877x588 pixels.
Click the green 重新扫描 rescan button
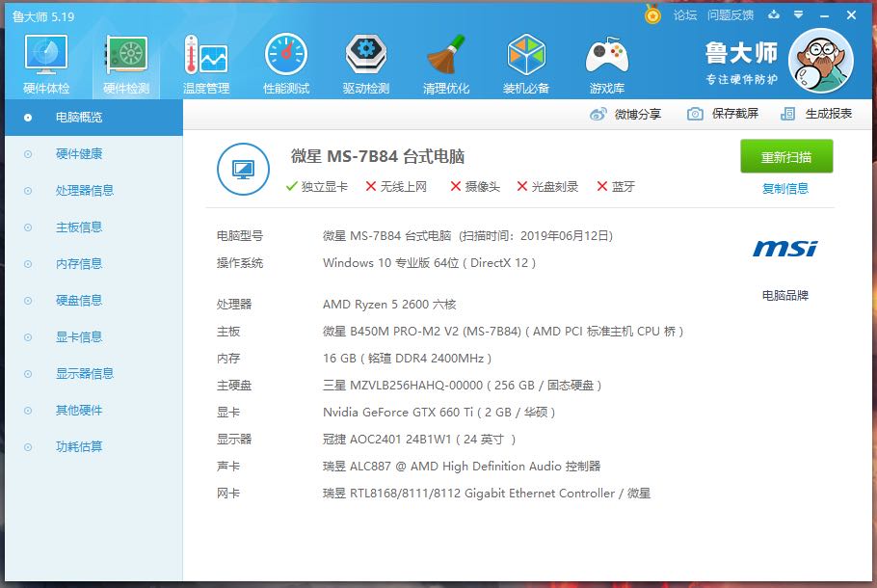pos(786,157)
